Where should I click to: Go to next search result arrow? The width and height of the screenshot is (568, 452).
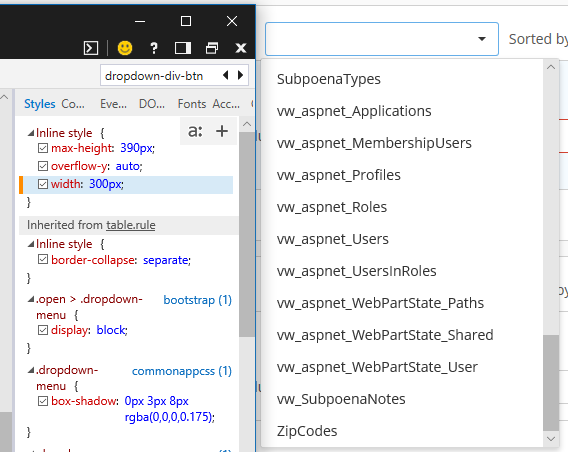[x=240, y=75]
